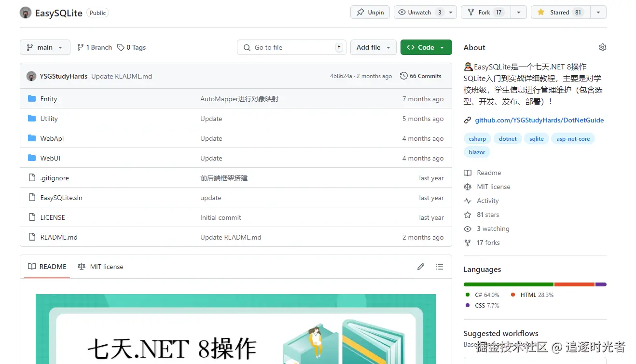Click the Unwatch button
Image resolution: width=636 pixels, height=364 pixels.
point(420,13)
